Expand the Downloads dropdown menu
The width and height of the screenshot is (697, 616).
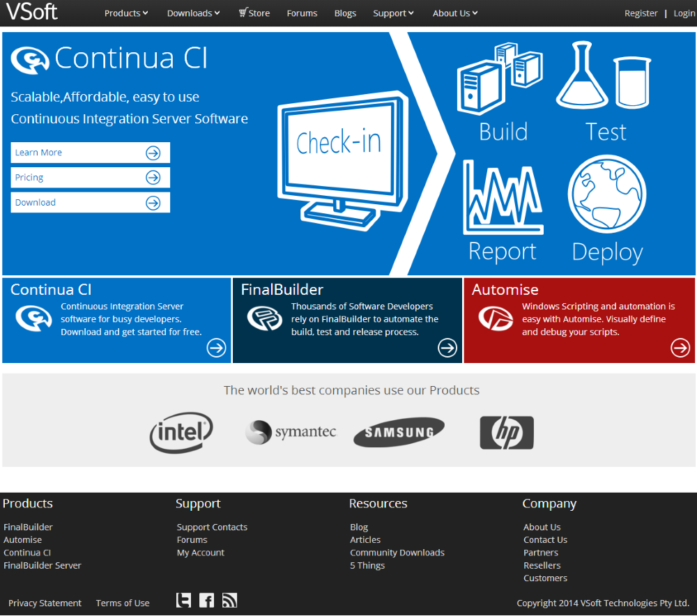pos(193,13)
